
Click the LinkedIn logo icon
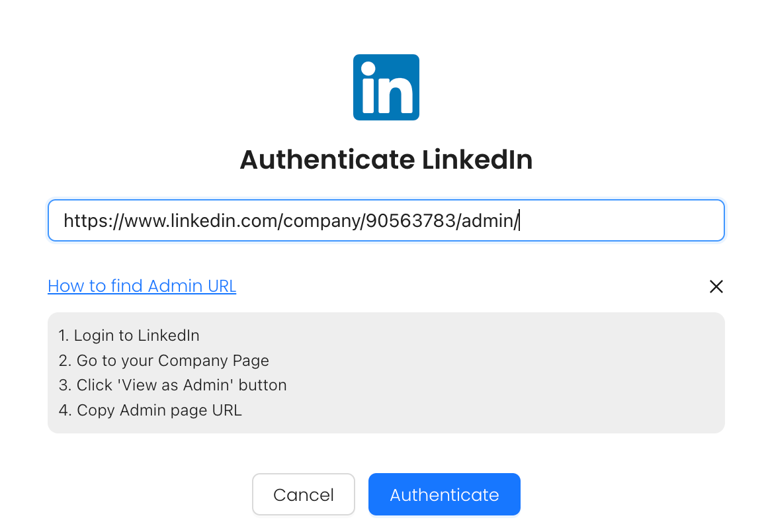386,87
